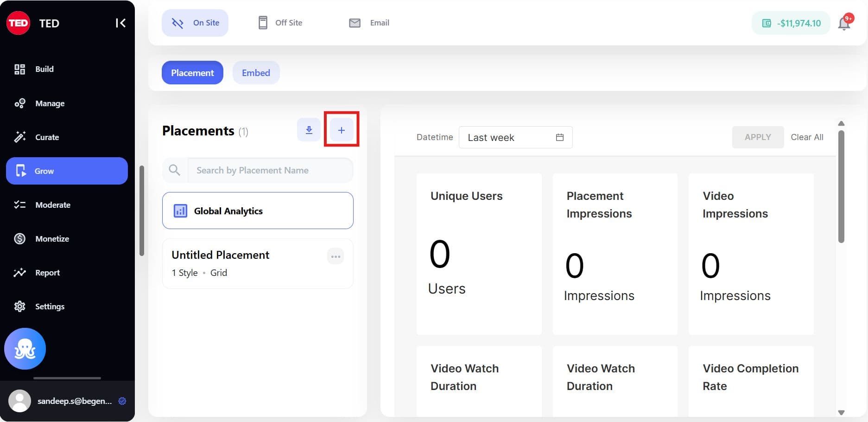Open the notifications bell
Screen dimensions: 868x422
click(844, 23)
